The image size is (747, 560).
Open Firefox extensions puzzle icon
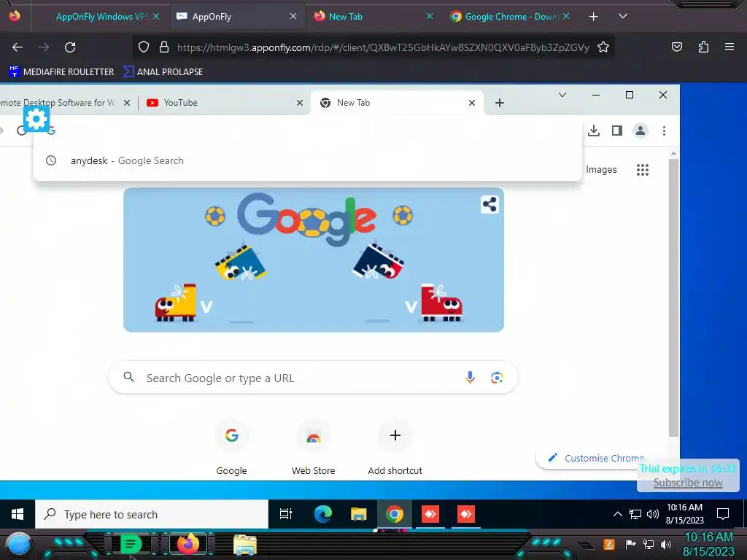(x=703, y=47)
